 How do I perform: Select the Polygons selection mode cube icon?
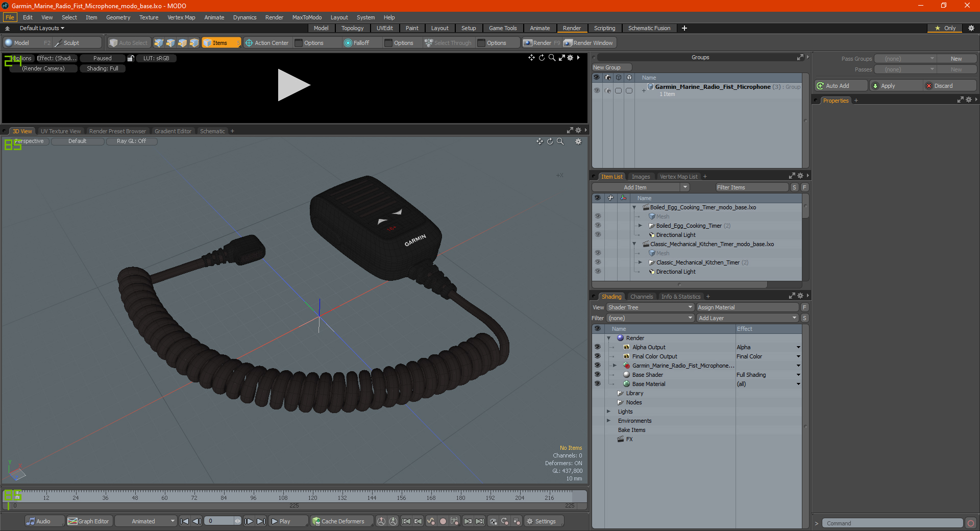click(182, 43)
